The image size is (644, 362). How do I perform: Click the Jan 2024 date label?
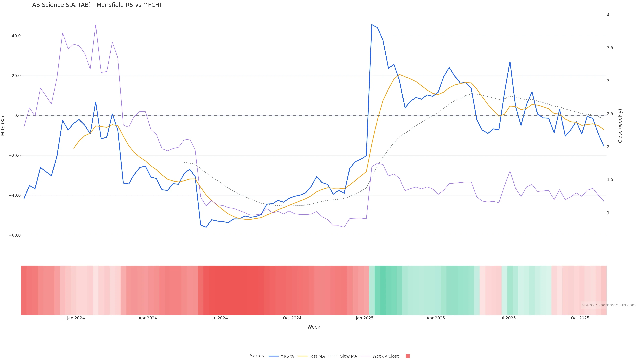click(76, 318)
